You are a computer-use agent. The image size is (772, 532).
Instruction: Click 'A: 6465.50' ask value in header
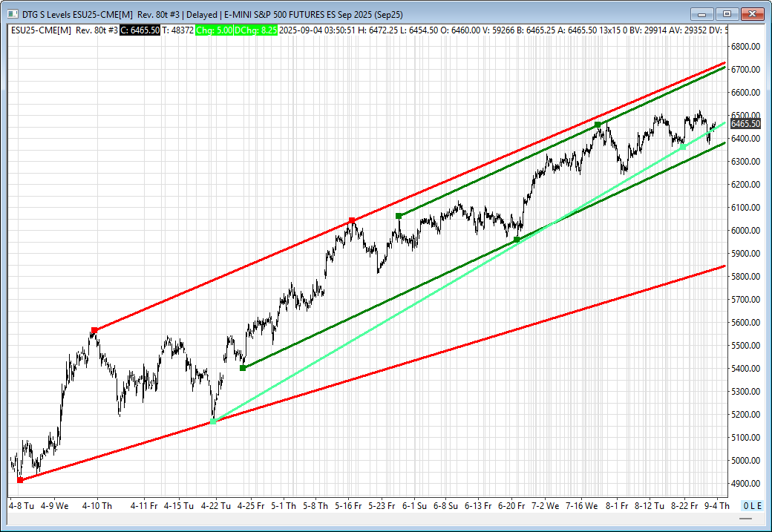pyautogui.click(x=578, y=30)
